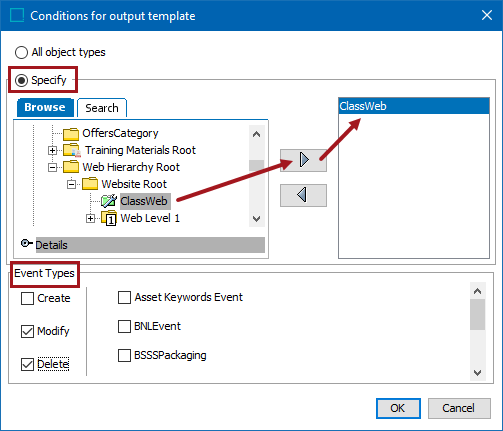Enable the Create event checkbox

pos(27,298)
